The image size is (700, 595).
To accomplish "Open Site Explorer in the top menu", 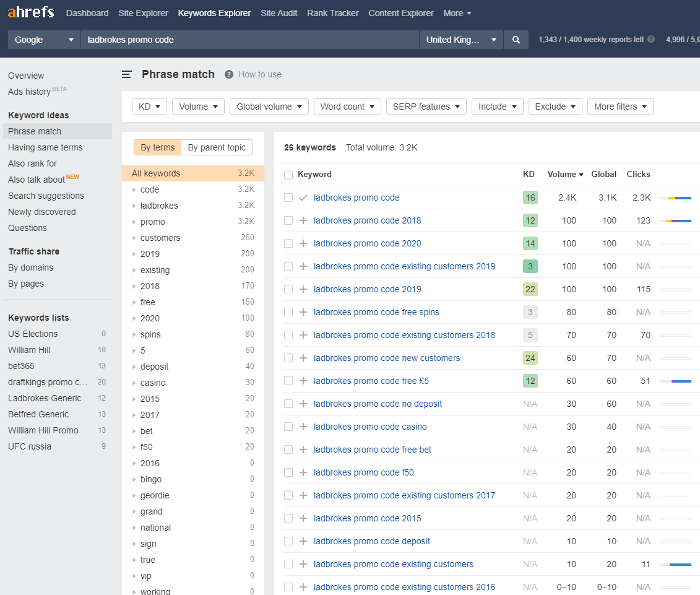I will click(143, 13).
